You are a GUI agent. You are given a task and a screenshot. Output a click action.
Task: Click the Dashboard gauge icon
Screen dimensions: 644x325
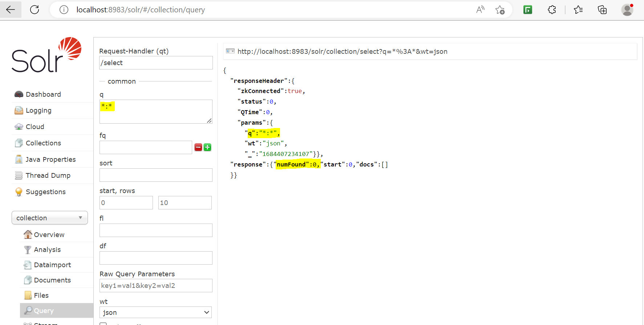(19, 95)
